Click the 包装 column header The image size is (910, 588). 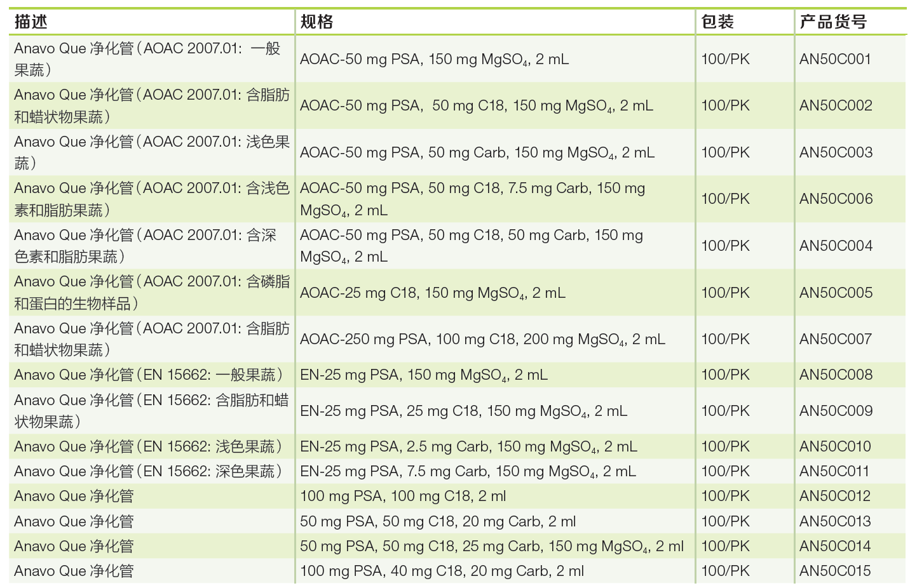click(x=717, y=22)
